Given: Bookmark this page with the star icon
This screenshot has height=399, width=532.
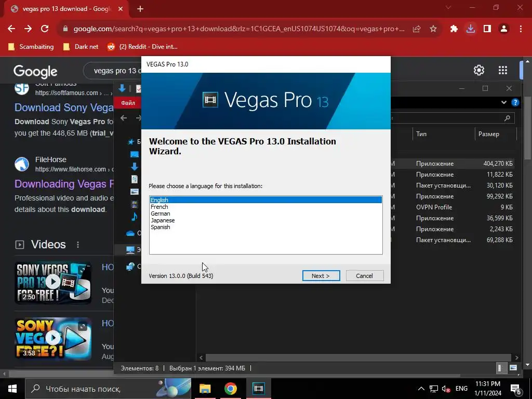Looking at the screenshot, I should pyautogui.click(x=433, y=29).
